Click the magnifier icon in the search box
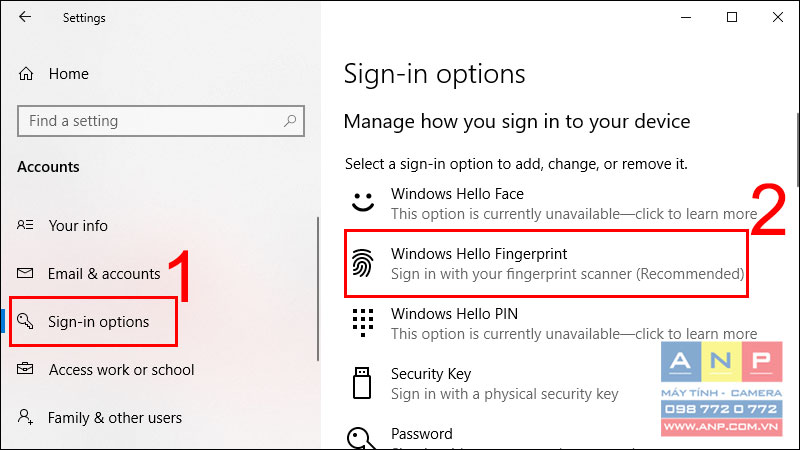Image resolution: width=800 pixels, height=450 pixels. click(x=290, y=121)
